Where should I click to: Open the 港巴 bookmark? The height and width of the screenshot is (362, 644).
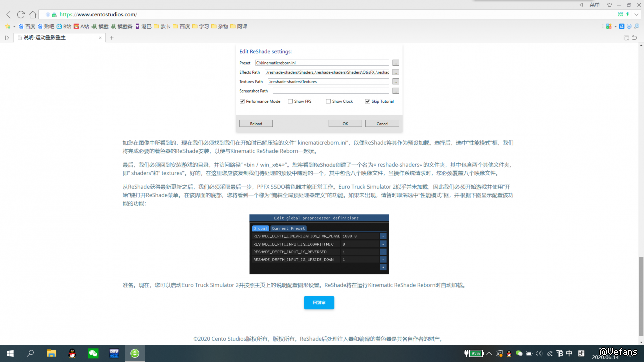coord(143,26)
